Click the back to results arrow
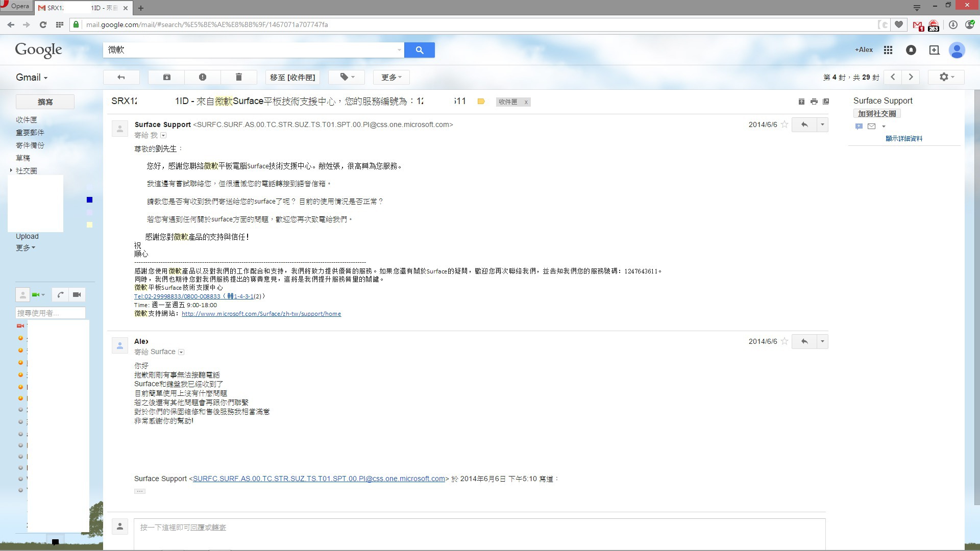 (x=121, y=77)
